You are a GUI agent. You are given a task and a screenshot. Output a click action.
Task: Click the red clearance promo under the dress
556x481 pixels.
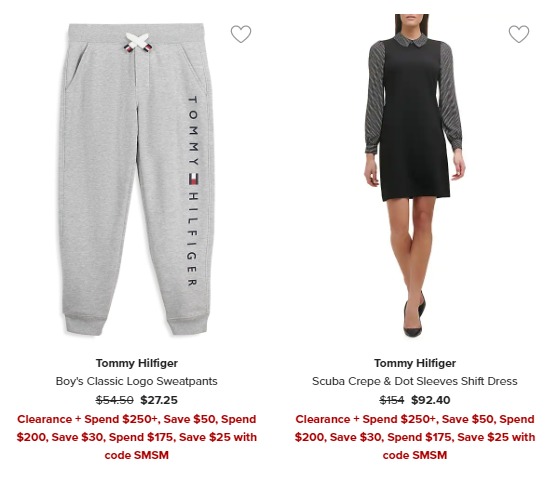pos(415,437)
